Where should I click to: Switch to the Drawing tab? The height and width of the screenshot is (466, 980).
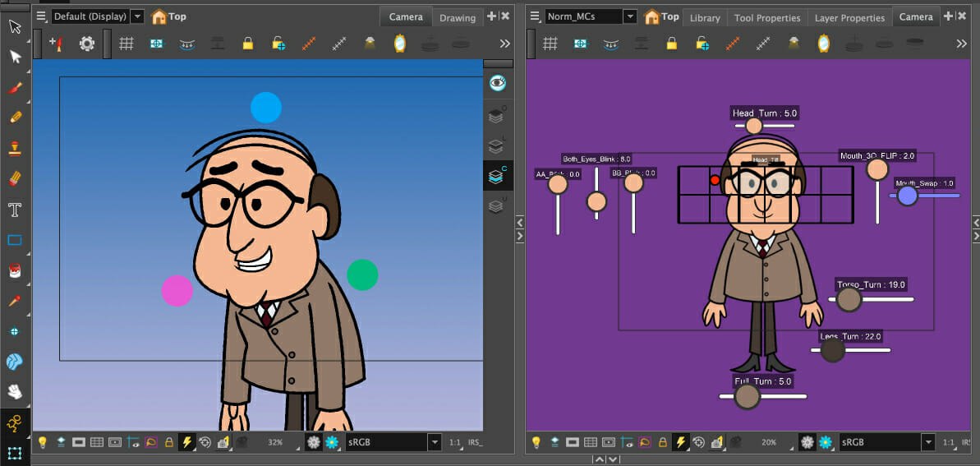click(x=457, y=17)
